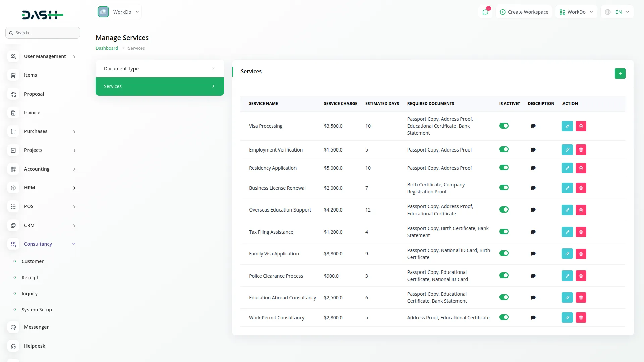Open Inquiry under Consultancy
Screen dimensions: 644x362
tap(30, 294)
